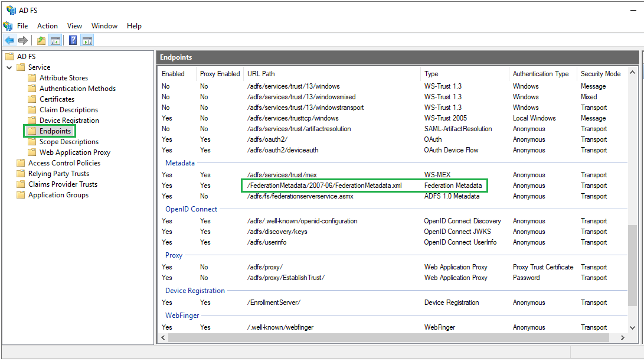Click the horizontal scrollbar right arrow
Image resolution: width=644 pixels, height=361 pixels.
pyautogui.click(x=622, y=338)
